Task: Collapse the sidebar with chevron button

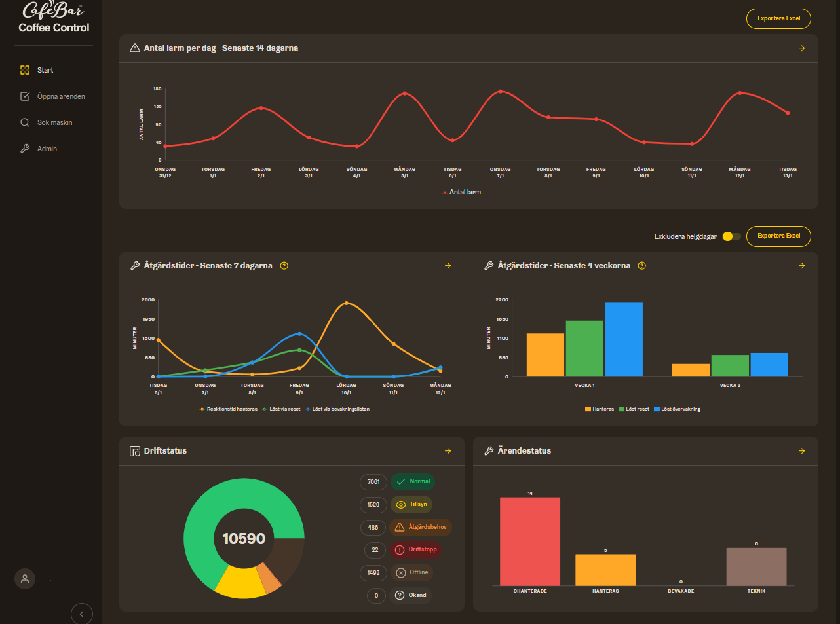Action: tap(82, 614)
